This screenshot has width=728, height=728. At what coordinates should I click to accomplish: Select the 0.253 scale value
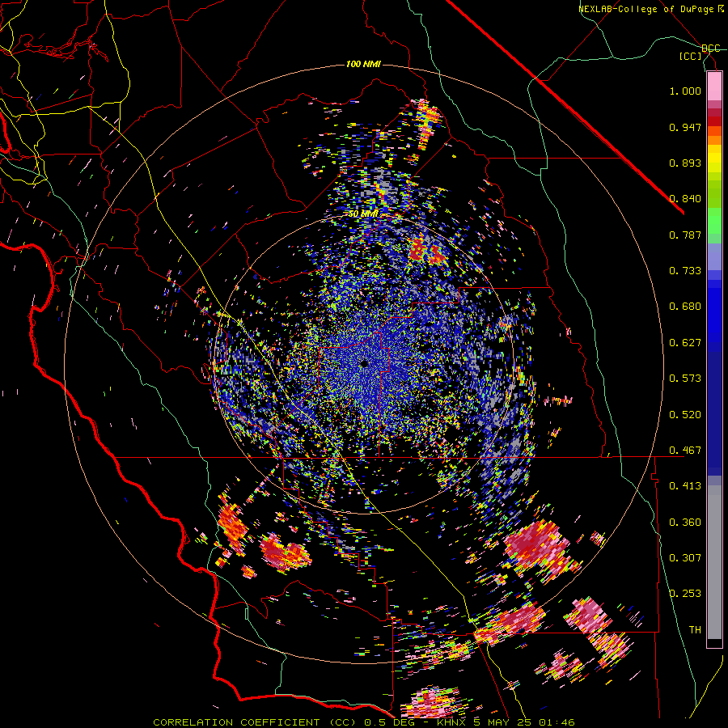coord(685,594)
